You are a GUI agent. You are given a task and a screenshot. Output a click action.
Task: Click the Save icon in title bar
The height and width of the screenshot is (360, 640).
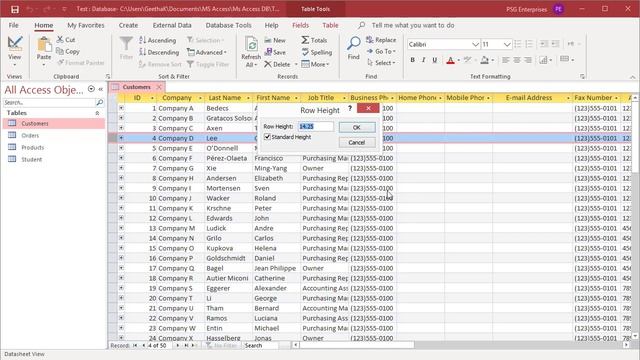pyautogui.click(x=15, y=9)
